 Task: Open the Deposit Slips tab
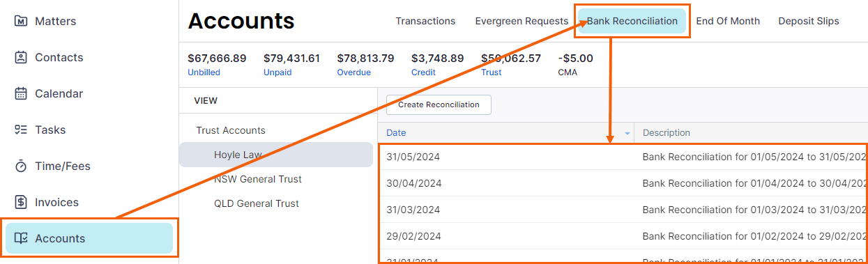coord(809,21)
